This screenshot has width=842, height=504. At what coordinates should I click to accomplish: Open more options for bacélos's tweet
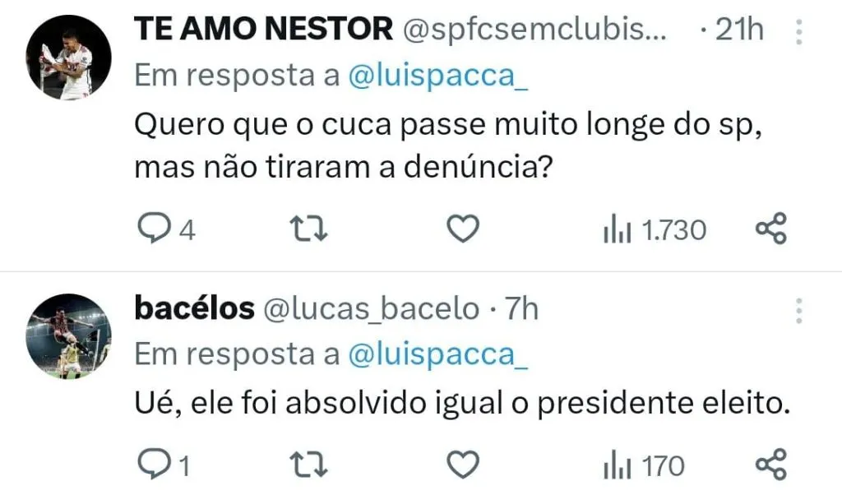pos(798,310)
